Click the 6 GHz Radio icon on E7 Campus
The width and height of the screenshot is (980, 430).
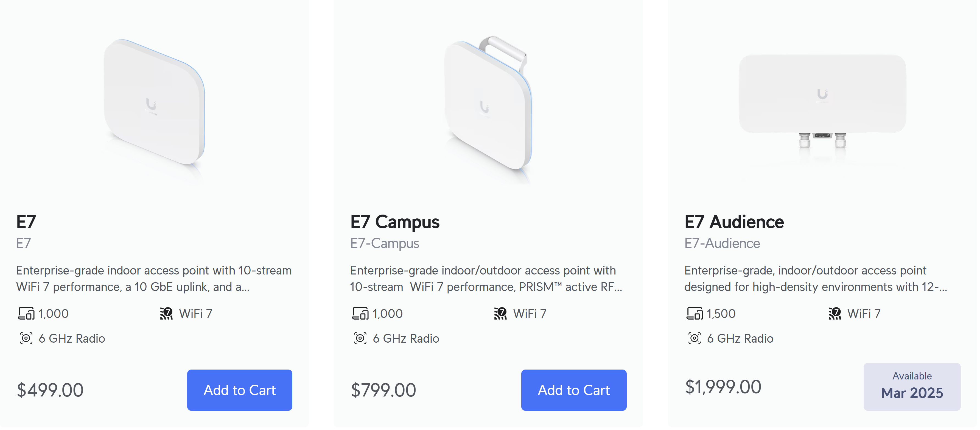point(360,339)
